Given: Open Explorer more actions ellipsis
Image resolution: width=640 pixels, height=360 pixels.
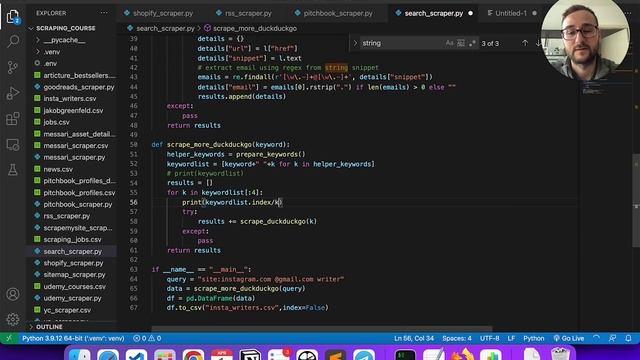Looking at the screenshot, I should pyautogui.click(x=104, y=13).
